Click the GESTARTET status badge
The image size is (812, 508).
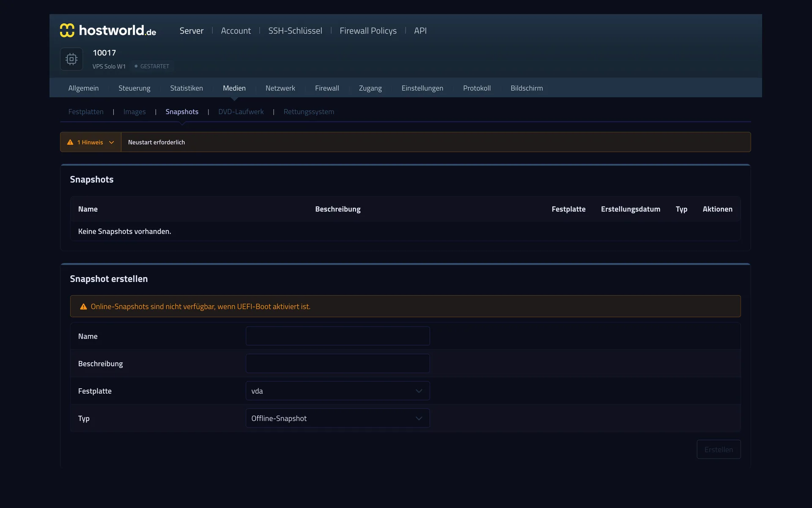click(x=152, y=66)
